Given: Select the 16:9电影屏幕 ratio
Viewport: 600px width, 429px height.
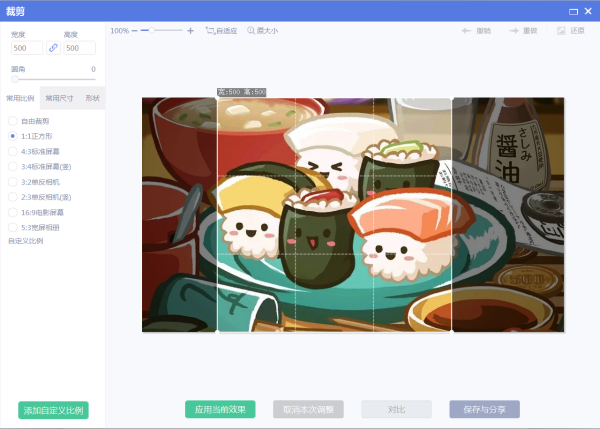Looking at the screenshot, I should tap(36, 212).
